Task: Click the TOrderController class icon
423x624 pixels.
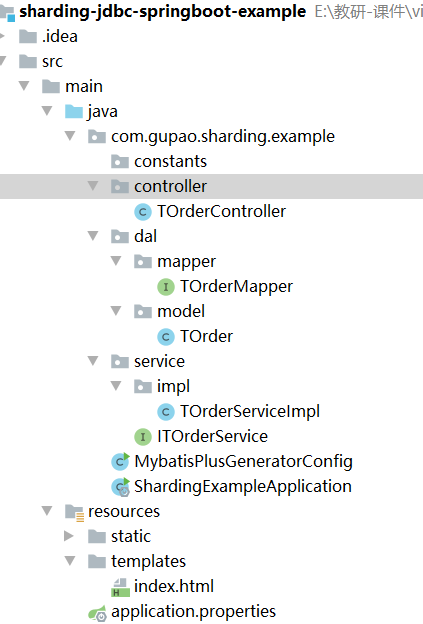Action: 143,212
